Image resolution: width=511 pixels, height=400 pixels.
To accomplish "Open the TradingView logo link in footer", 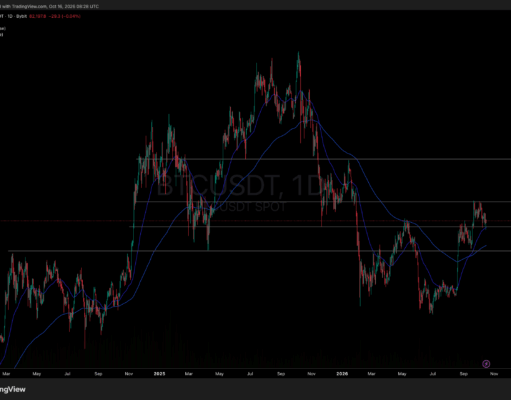I will (12, 389).
